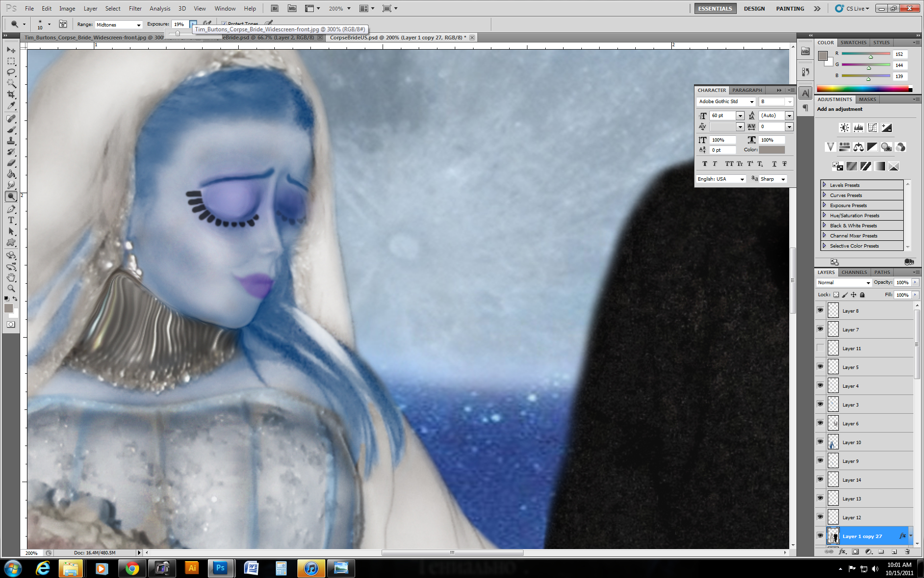Screen dimensions: 924x578
Task: Select the Eyedropper tool
Action: pyautogui.click(x=11, y=105)
